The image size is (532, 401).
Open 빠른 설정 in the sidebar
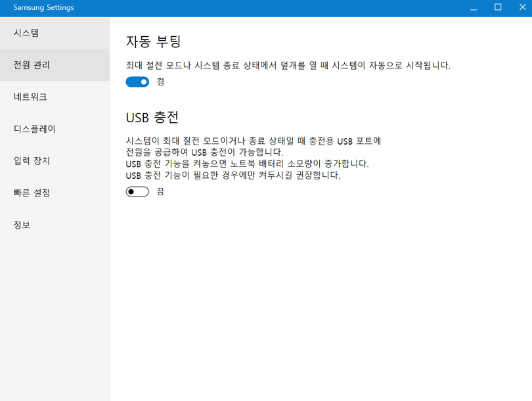coord(55,193)
